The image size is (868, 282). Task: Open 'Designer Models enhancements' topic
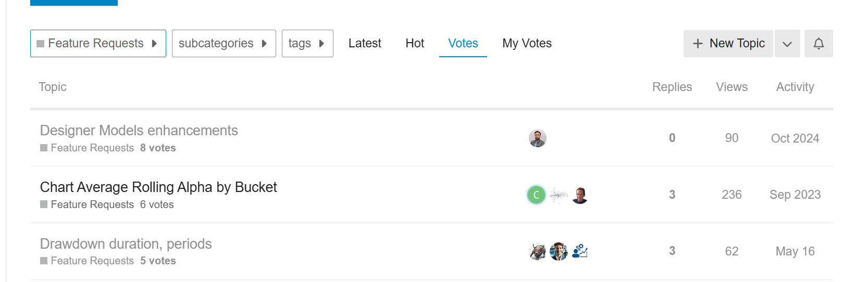click(139, 130)
